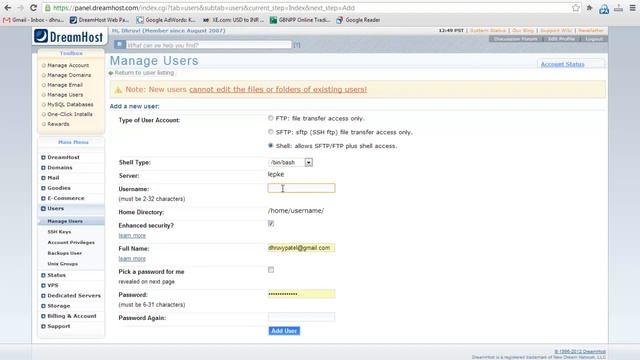The width and height of the screenshot is (640, 360).
Task: Bookmark this page with the star icon
Action: tap(576, 8)
